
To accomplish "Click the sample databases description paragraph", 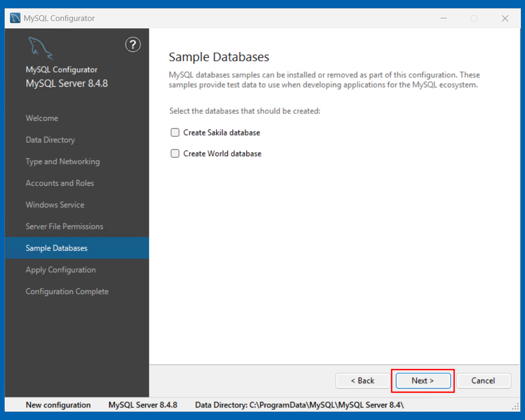I will (x=324, y=80).
